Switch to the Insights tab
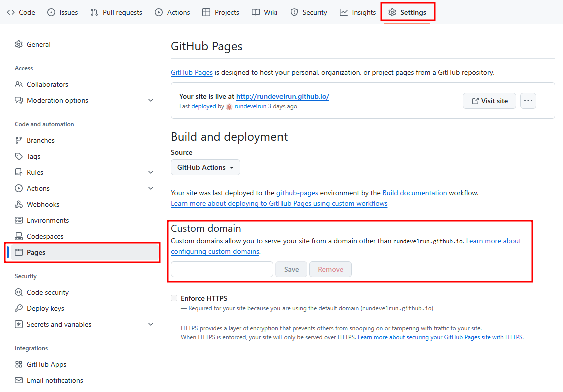This screenshot has width=563, height=392. click(358, 12)
